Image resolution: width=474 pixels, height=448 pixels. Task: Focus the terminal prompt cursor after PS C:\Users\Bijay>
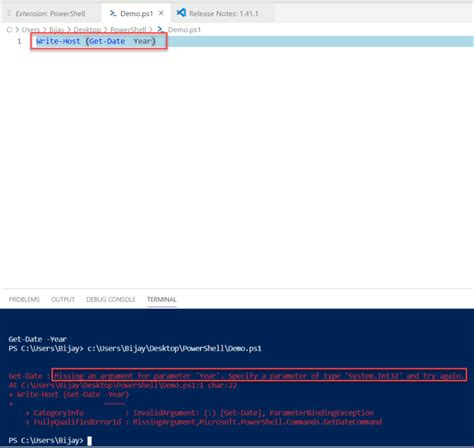[x=89, y=441]
